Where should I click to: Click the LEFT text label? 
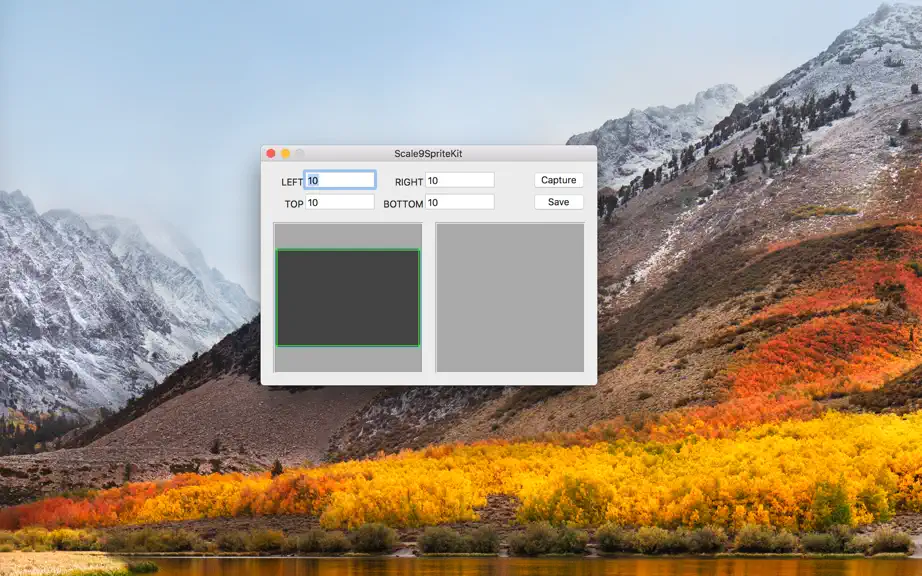[x=292, y=182]
